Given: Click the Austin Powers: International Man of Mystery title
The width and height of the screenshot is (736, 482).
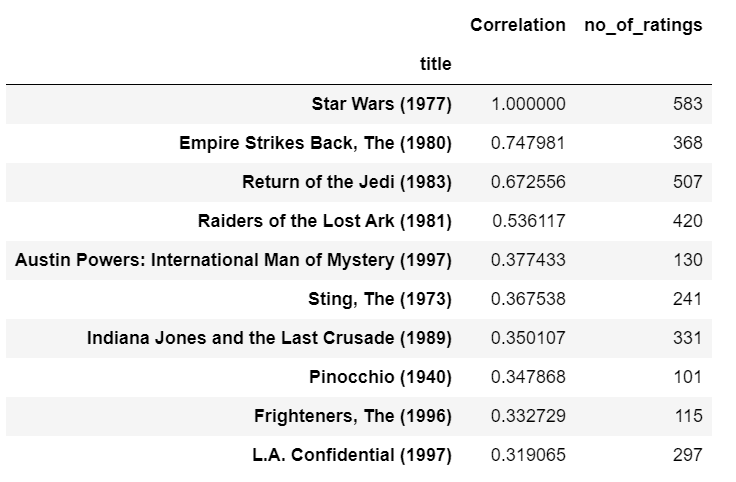Looking at the screenshot, I should pyautogui.click(x=234, y=260).
